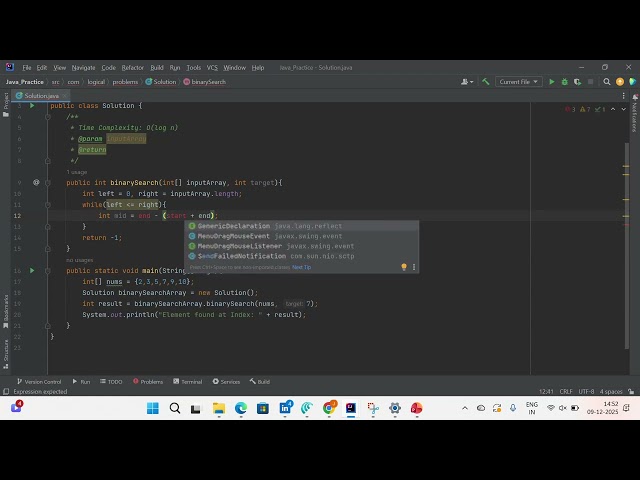Image resolution: width=640 pixels, height=480 pixels.
Task: Click the CRLF line separator status entry
Action: pyautogui.click(x=566, y=392)
